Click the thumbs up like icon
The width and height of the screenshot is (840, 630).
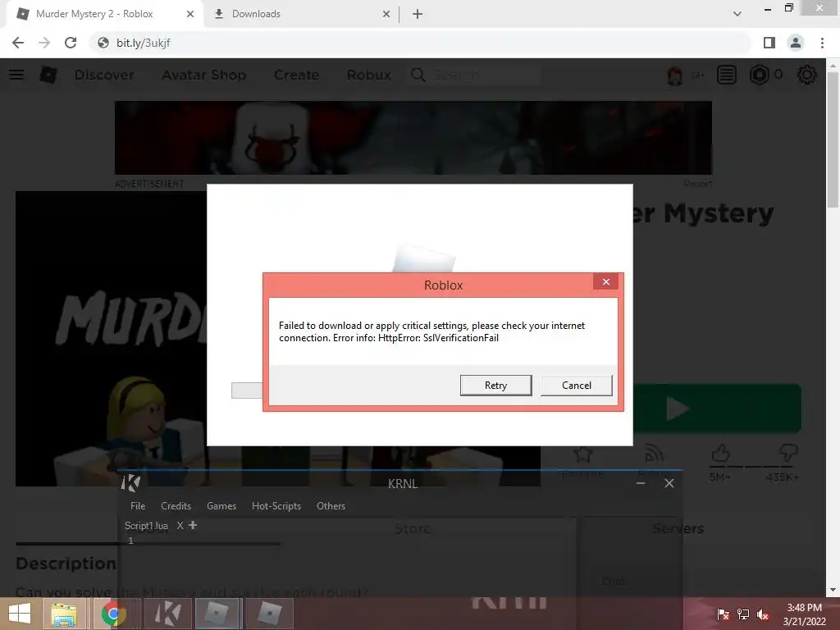click(x=720, y=453)
